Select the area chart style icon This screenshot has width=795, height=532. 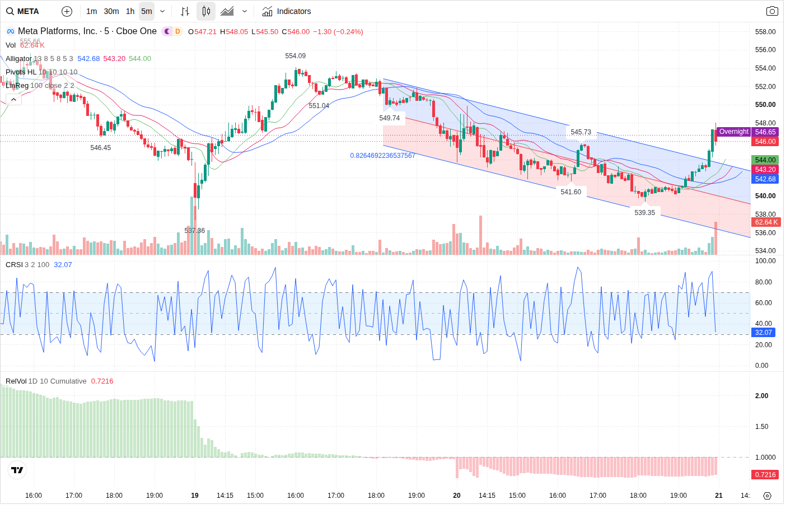227,11
